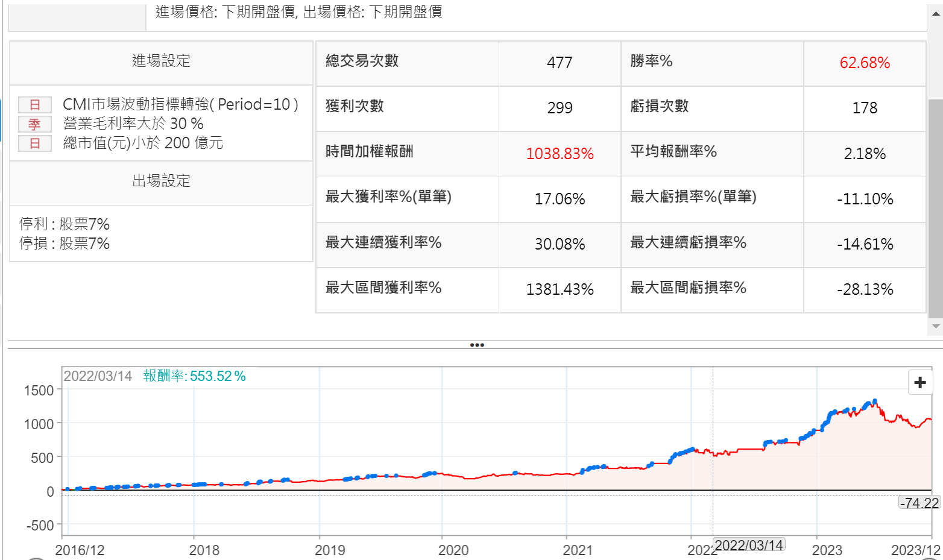Click the three-dot panel divider handle
This screenshot has width=943, height=560.
[x=477, y=345]
